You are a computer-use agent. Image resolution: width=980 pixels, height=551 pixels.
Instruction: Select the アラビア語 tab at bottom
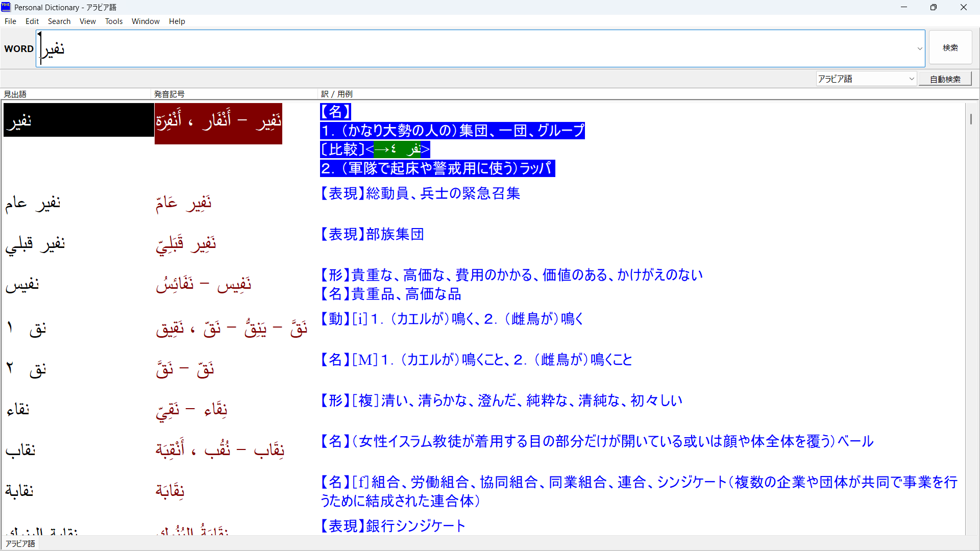(20, 544)
